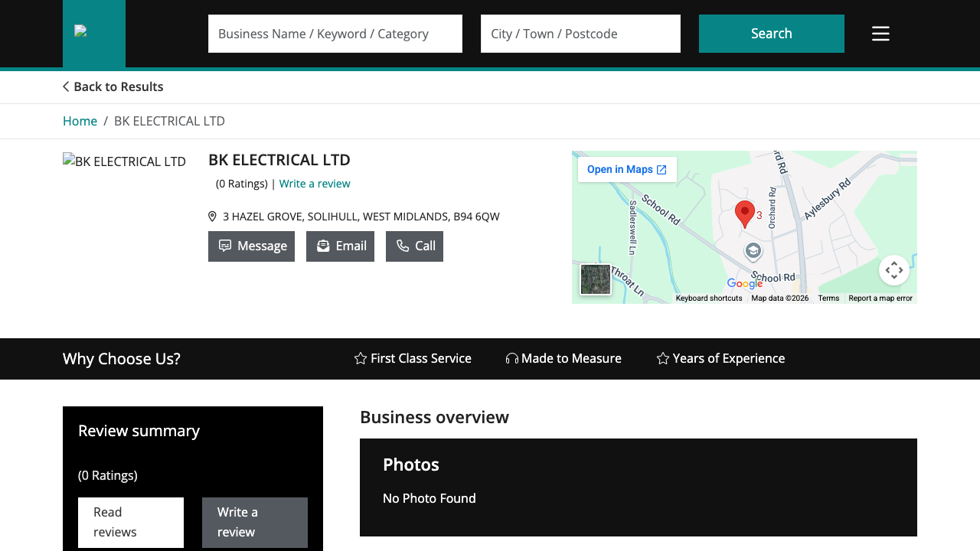Click the location pin beside the address
The width and height of the screenshot is (980, 551).
(x=211, y=216)
